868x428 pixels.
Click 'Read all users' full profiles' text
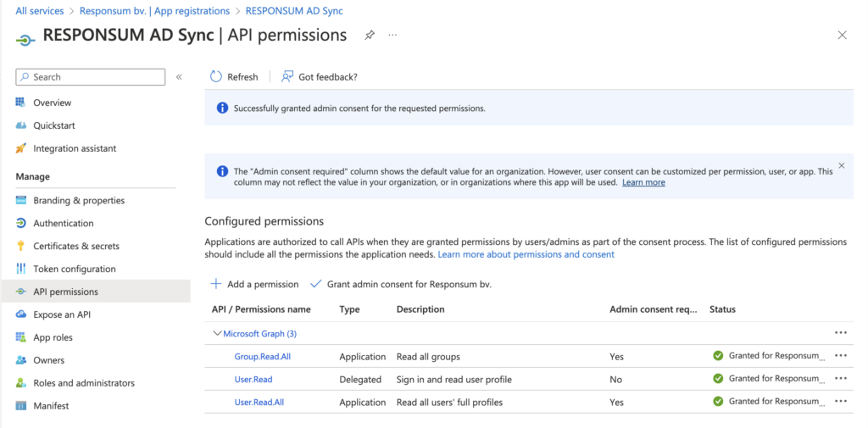[449, 403]
